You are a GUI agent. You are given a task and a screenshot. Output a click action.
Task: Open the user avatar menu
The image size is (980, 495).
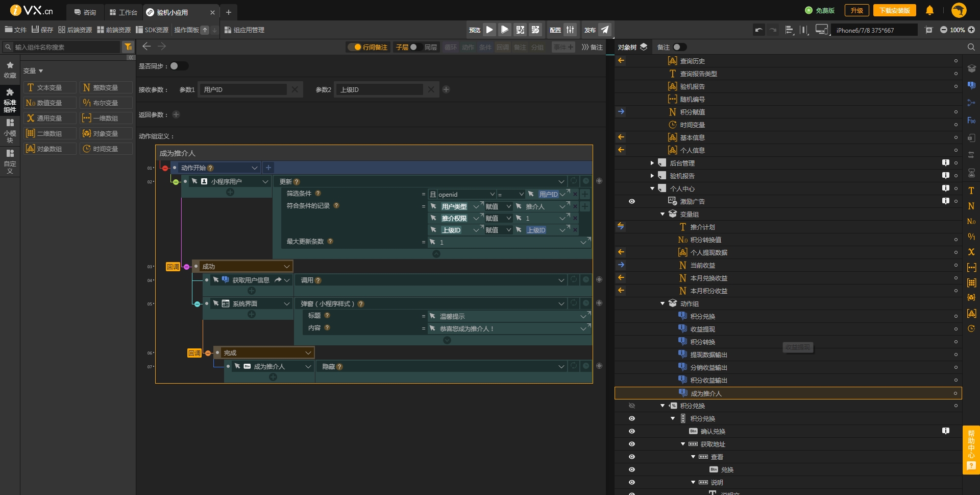click(x=959, y=10)
